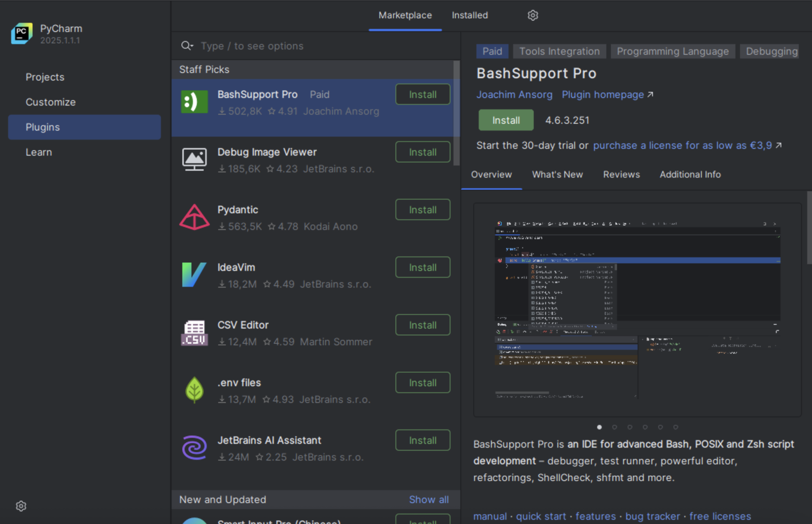Select the Pydantic plugin row title
Image resolution: width=812 pixels, height=524 pixels.
tap(238, 210)
